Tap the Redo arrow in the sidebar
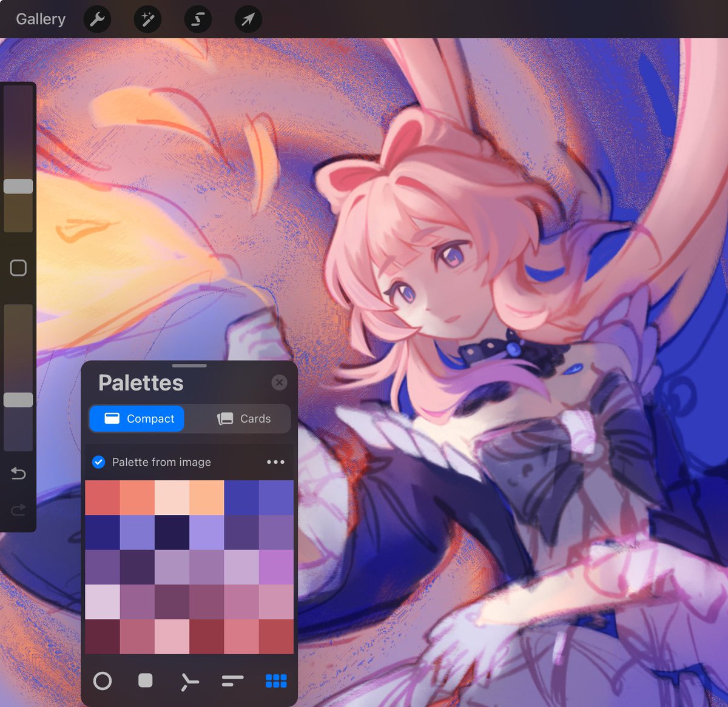 click(18, 509)
